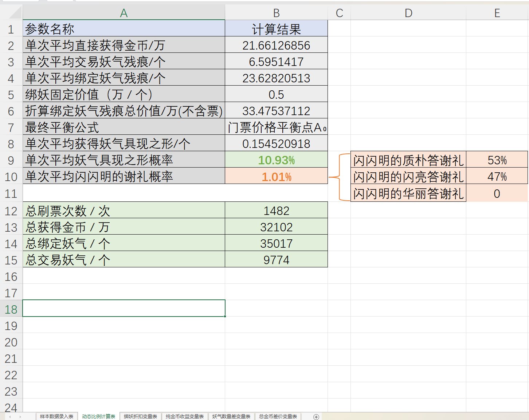This screenshot has width=529, height=420.
Task: Switch to the 总金币差价变量表 sheet
Action: coord(278,416)
